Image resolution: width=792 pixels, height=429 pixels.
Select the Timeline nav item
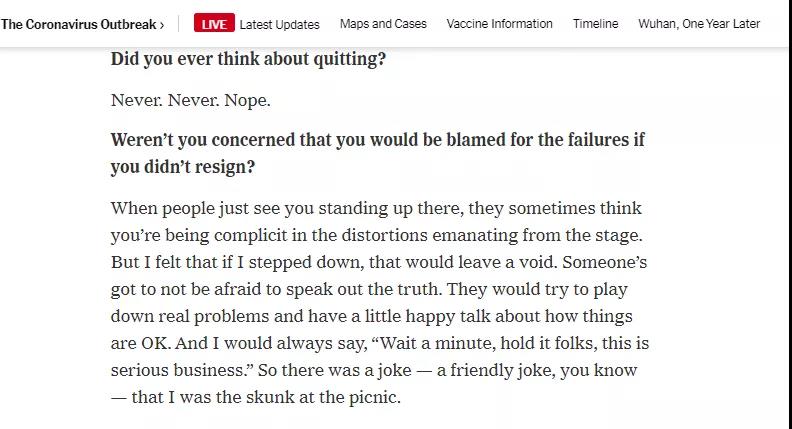point(595,24)
